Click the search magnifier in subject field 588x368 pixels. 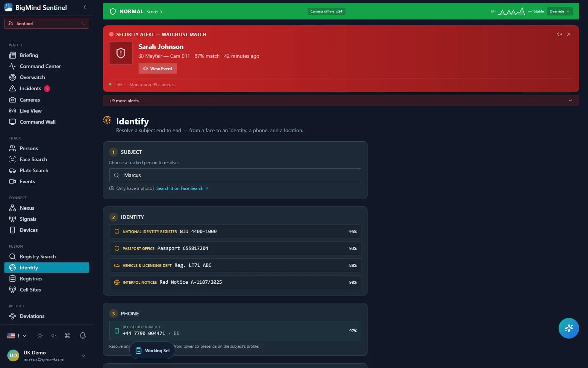pyautogui.click(x=116, y=175)
